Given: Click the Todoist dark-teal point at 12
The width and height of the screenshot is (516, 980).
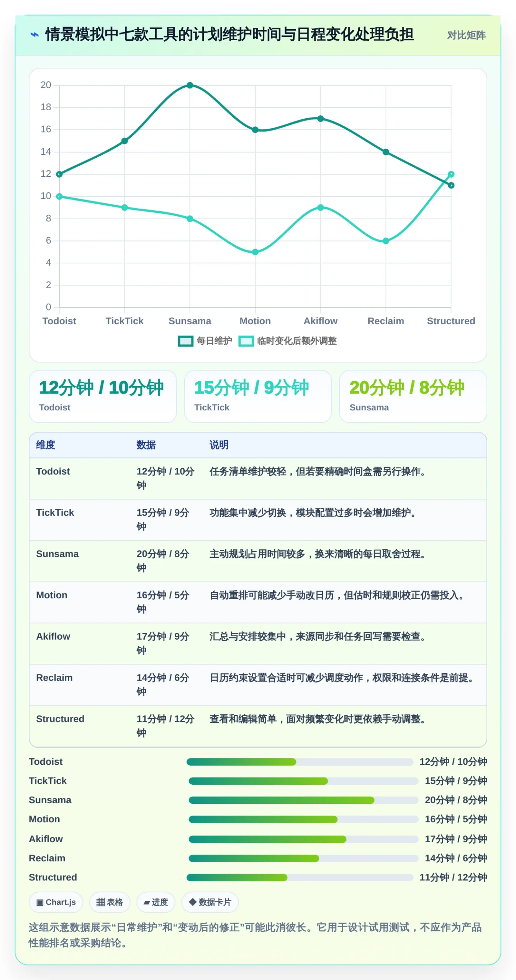Looking at the screenshot, I should (59, 174).
